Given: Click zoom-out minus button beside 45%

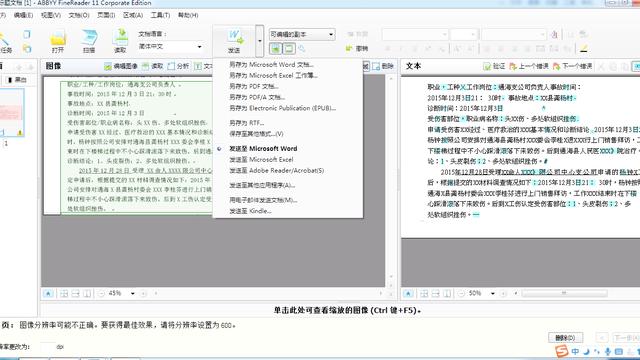Looking at the screenshot, I should point(102,293).
